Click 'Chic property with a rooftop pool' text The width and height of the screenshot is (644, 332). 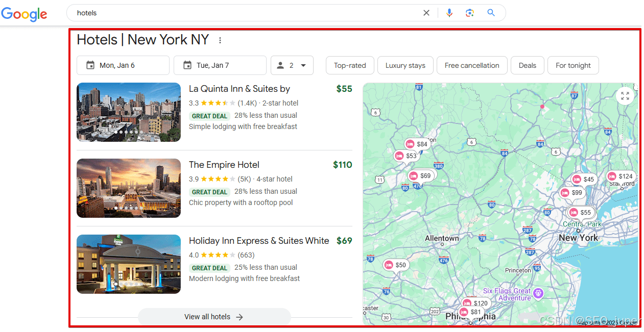coord(241,202)
